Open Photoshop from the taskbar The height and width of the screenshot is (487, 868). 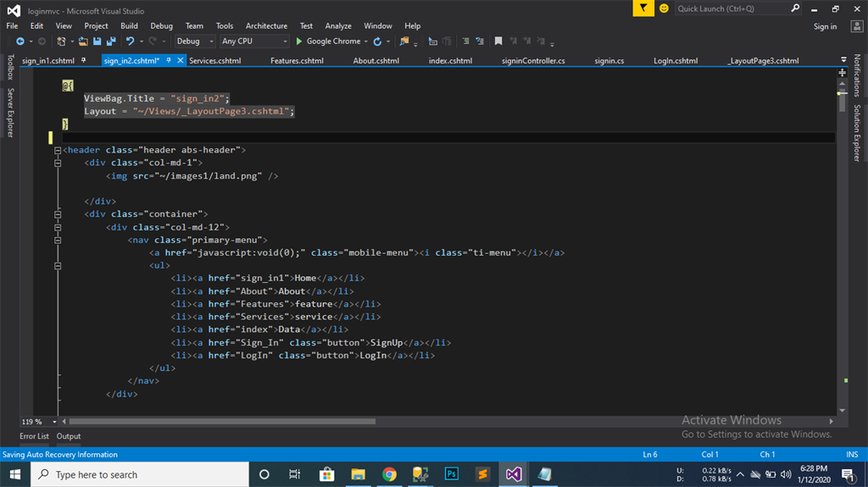(452, 474)
